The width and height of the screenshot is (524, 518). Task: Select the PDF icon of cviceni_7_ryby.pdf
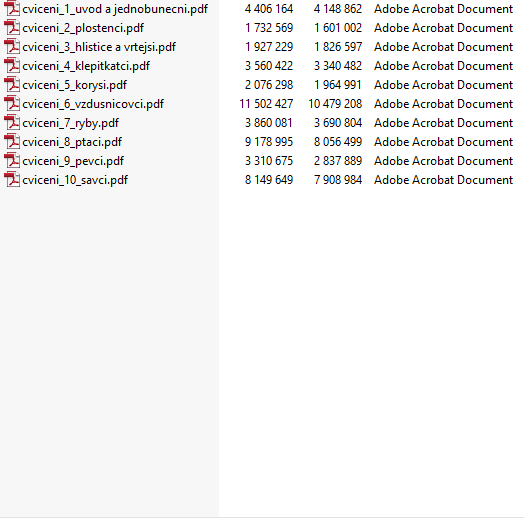coord(12,123)
